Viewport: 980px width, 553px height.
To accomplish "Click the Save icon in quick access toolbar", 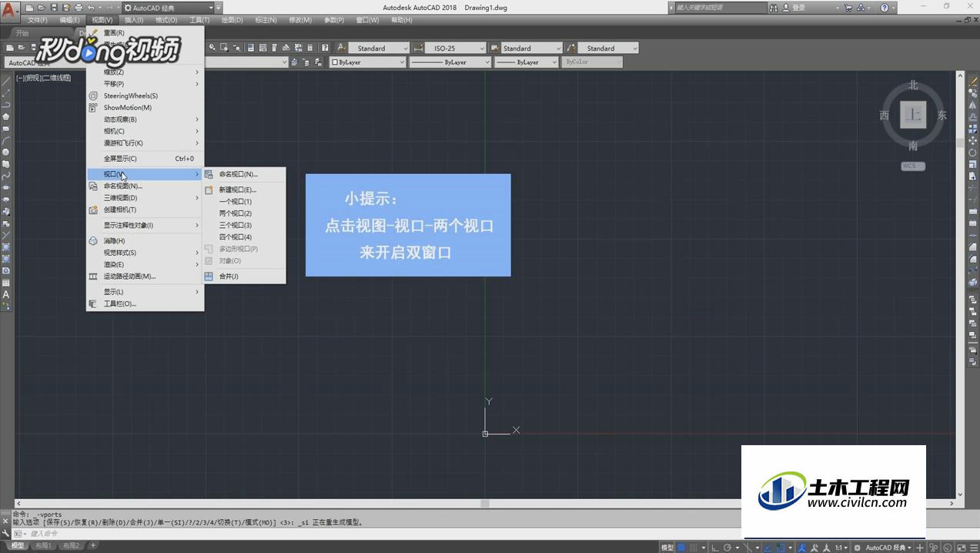I will (54, 8).
